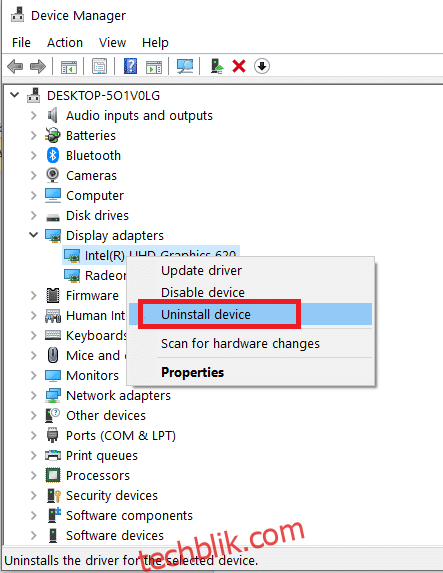Click the Software components icon

[54, 515]
